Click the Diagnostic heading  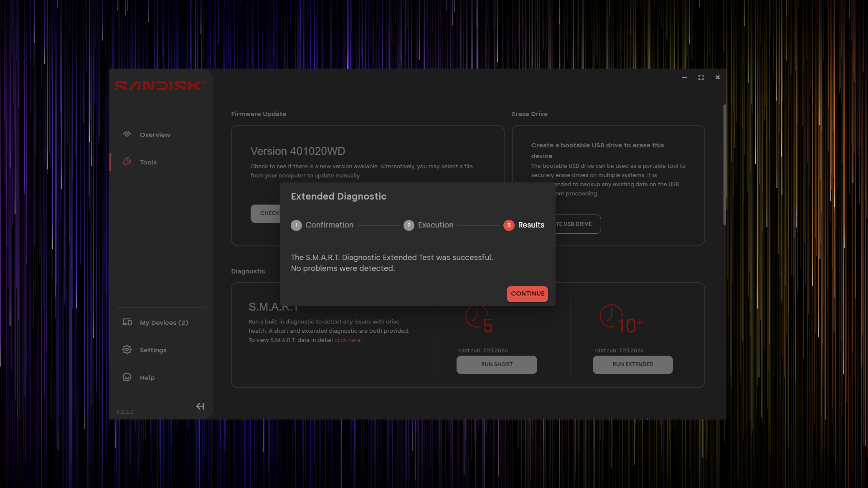248,271
